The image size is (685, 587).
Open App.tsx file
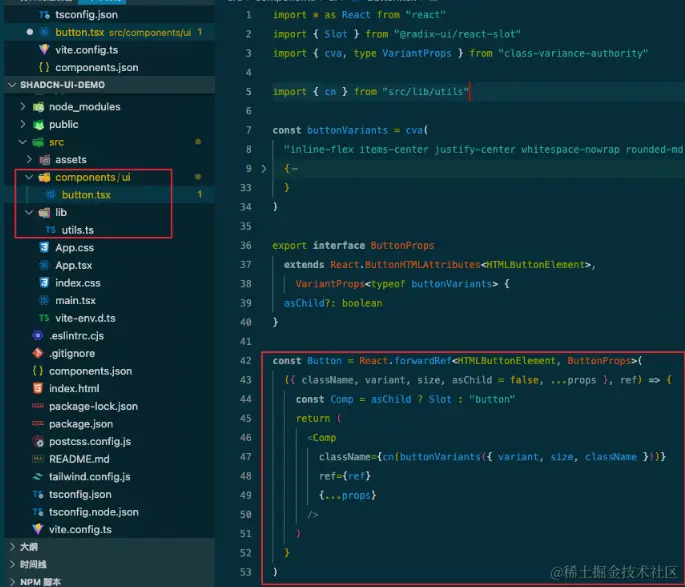coord(73,265)
